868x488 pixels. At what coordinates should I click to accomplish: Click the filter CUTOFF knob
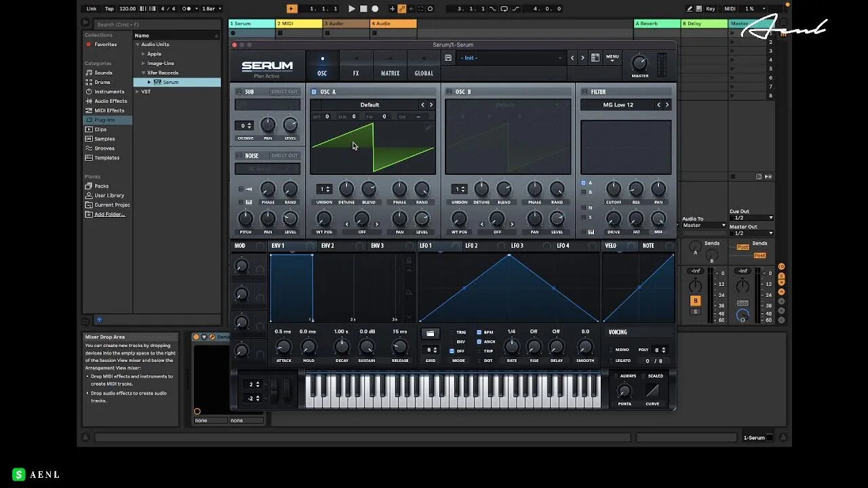pyautogui.click(x=614, y=189)
